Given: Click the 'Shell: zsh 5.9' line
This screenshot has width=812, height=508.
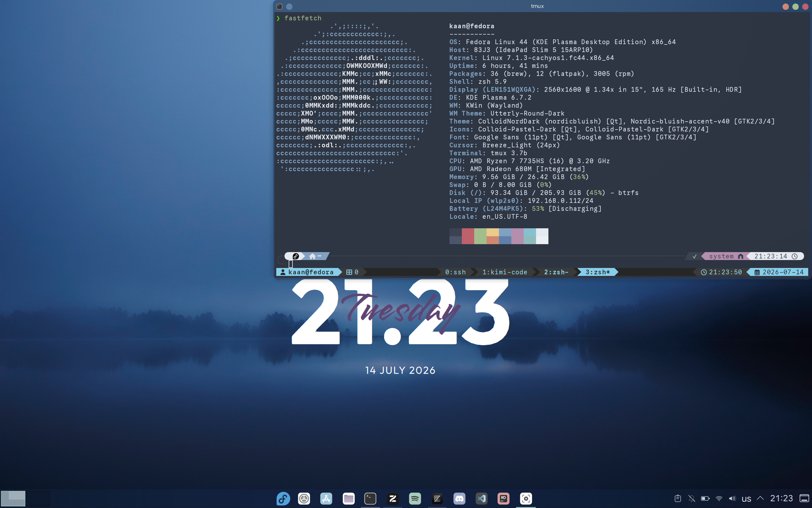Looking at the screenshot, I should tap(478, 82).
